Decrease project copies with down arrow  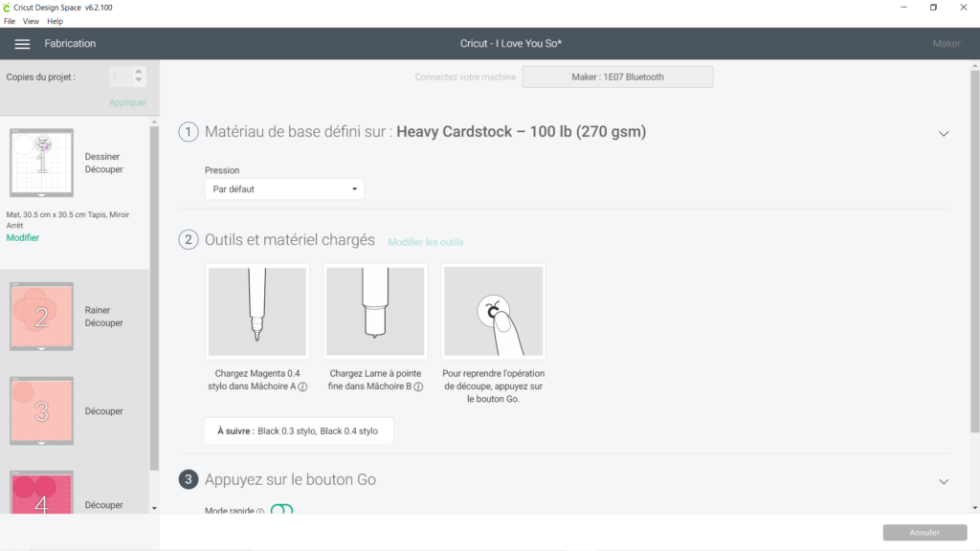[139, 80]
